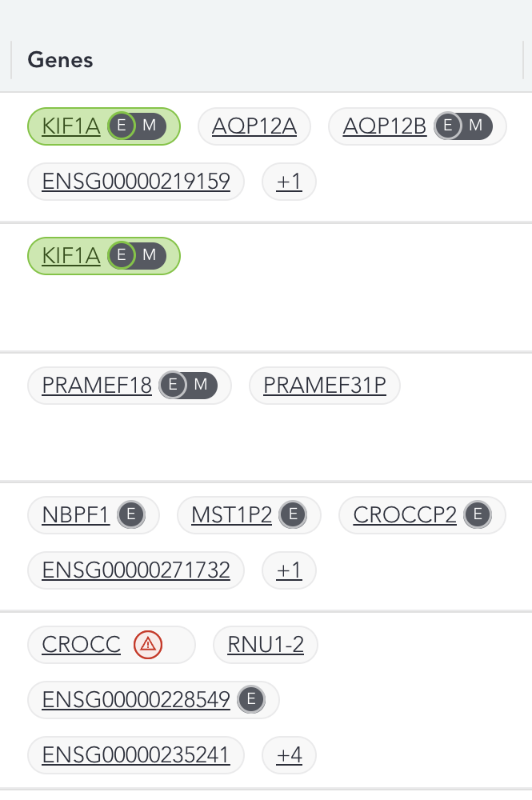Click the E badge on the MST1P2 chip
Image resolution: width=532 pixels, height=800 pixels.
(293, 514)
